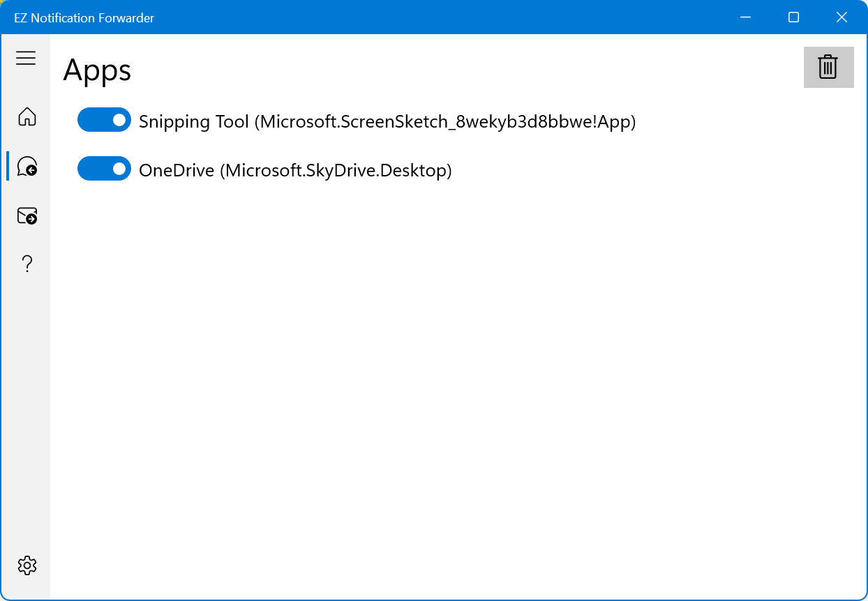The width and height of the screenshot is (868, 601).
Task: Select the Apps notification sidebar icon
Action: coord(27,166)
